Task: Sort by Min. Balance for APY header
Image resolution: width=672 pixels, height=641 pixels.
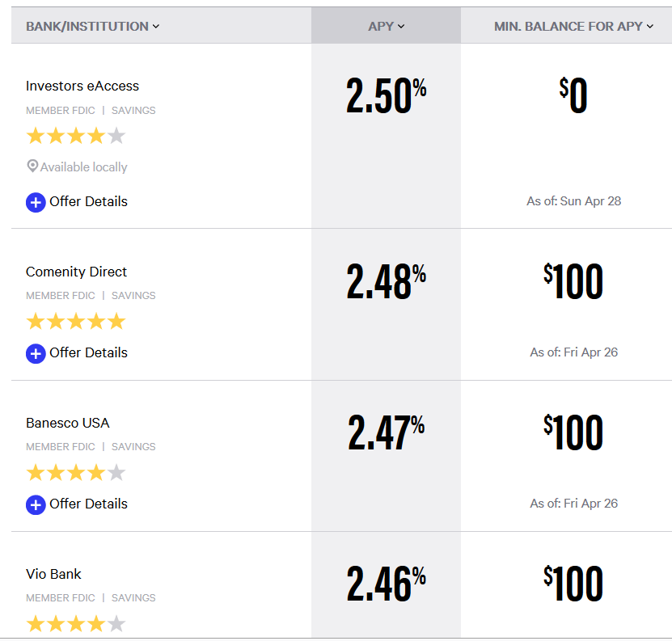Action: coord(573,26)
